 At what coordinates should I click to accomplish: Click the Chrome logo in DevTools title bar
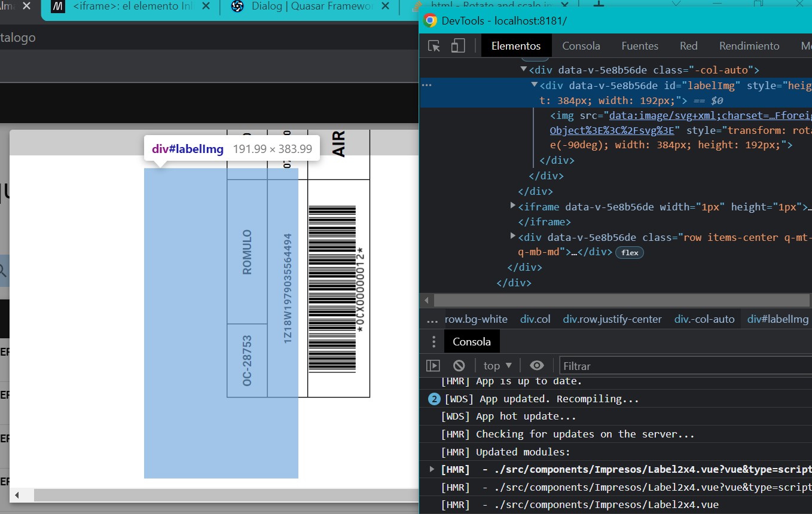(430, 21)
